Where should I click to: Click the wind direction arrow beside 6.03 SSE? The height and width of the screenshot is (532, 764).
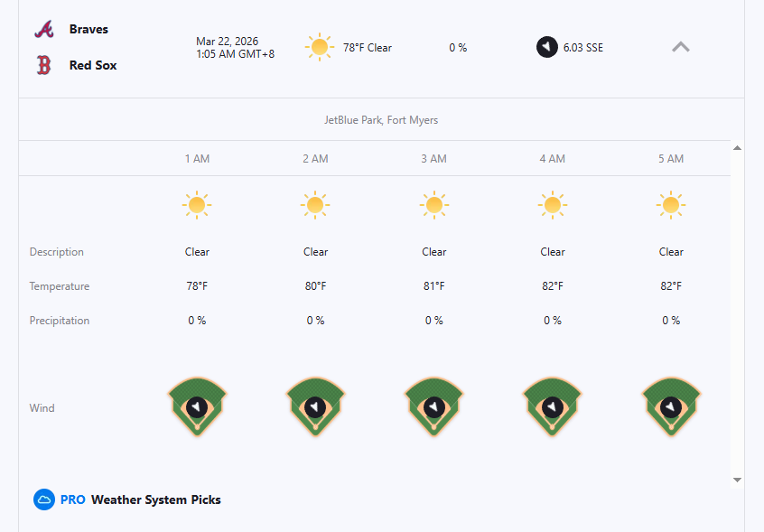[x=546, y=47]
